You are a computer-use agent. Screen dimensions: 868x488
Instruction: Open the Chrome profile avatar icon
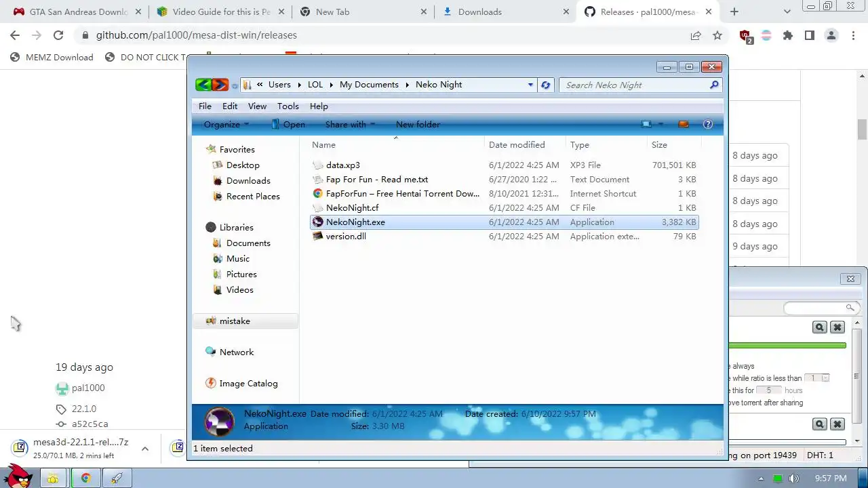tap(831, 35)
